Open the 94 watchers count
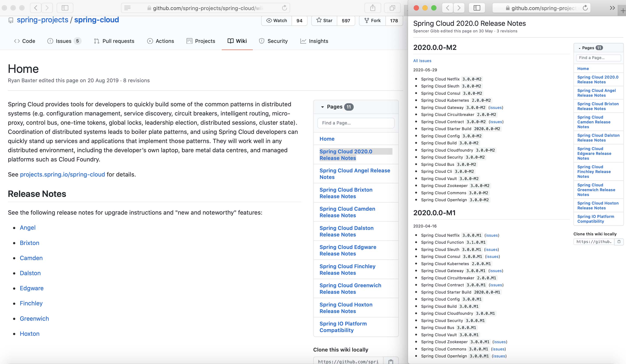The height and width of the screenshot is (364, 626). click(x=299, y=21)
